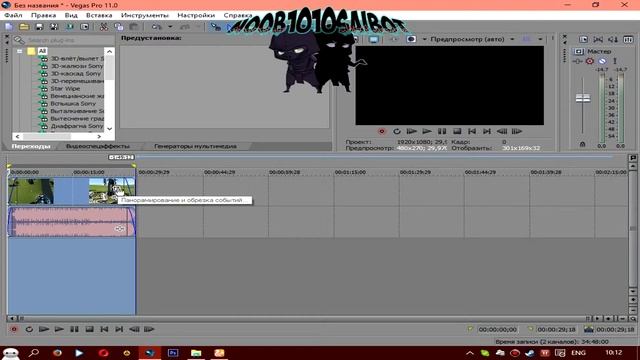The width and height of the screenshot is (640, 360).
Task: Stop playback under the preview window
Action: pyautogui.click(x=457, y=131)
